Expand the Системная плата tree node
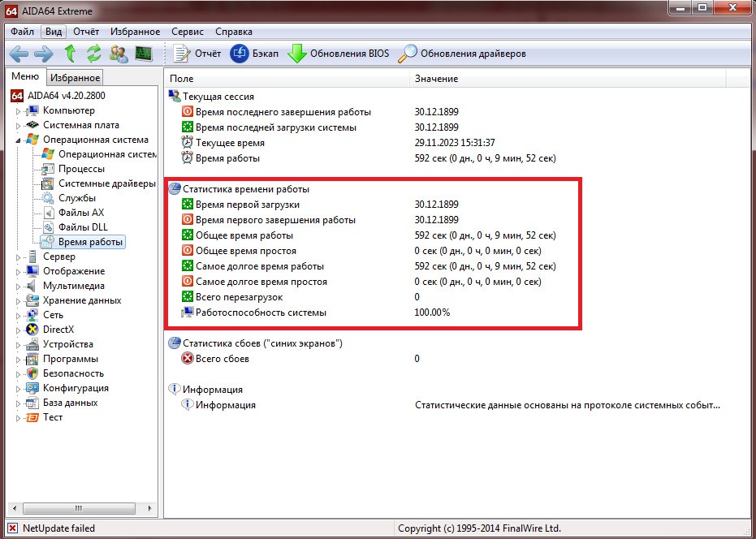The width and height of the screenshot is (756, 539). [19, 126]
